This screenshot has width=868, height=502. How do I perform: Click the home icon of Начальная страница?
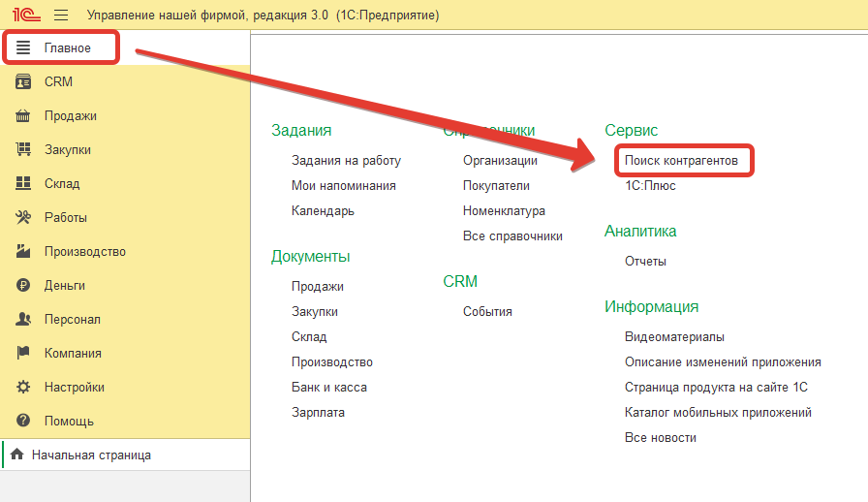17,455
